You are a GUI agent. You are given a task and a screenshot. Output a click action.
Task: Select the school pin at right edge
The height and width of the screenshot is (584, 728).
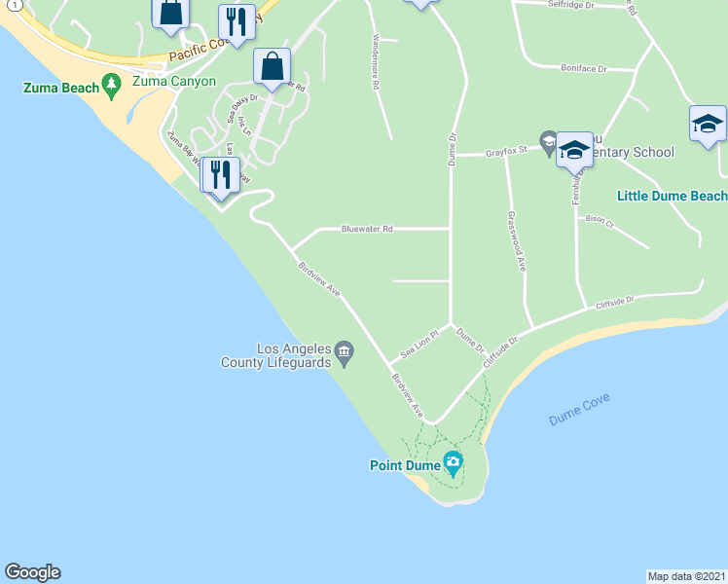pos(708,127)
